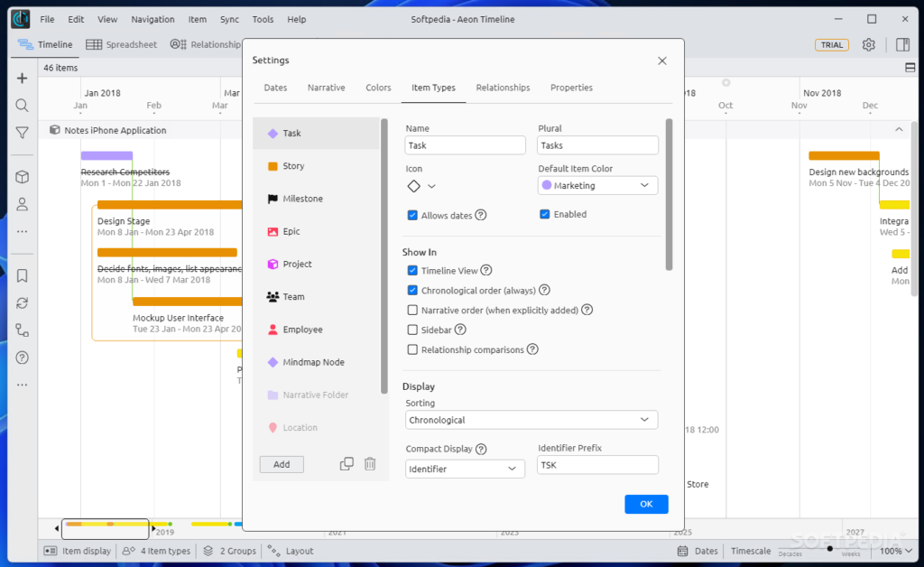Viewport: 924px width, 567px height.
Task: Delete item type with trash icon
Action: click(x=370, y=464)
